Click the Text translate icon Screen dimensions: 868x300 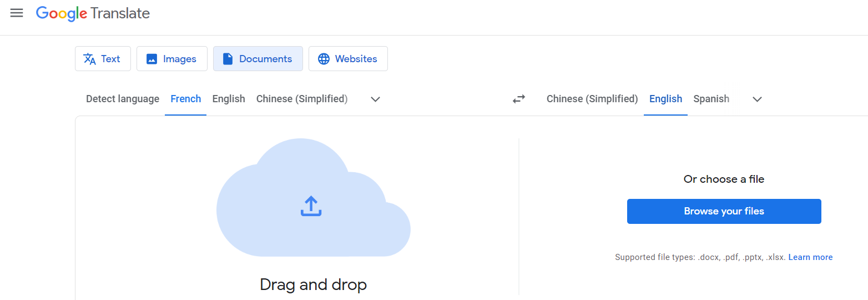click(89, 59)
